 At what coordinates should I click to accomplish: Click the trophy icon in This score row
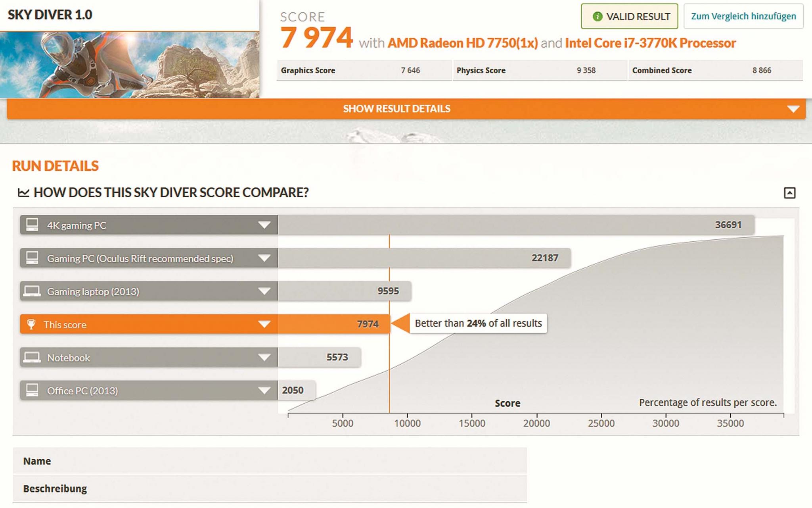pos(31,324)
